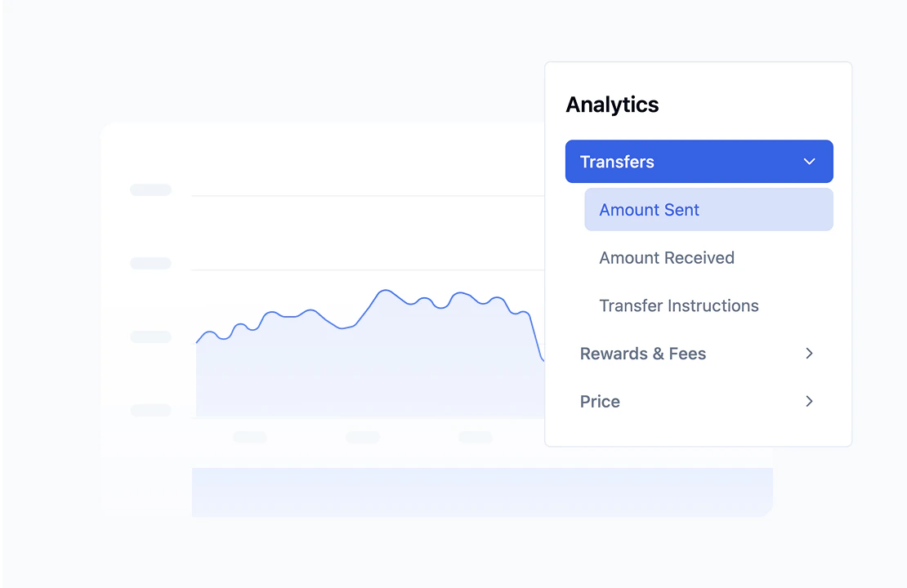Click the right arrow icon beside Rewards & Fees

tap(809, 354)
